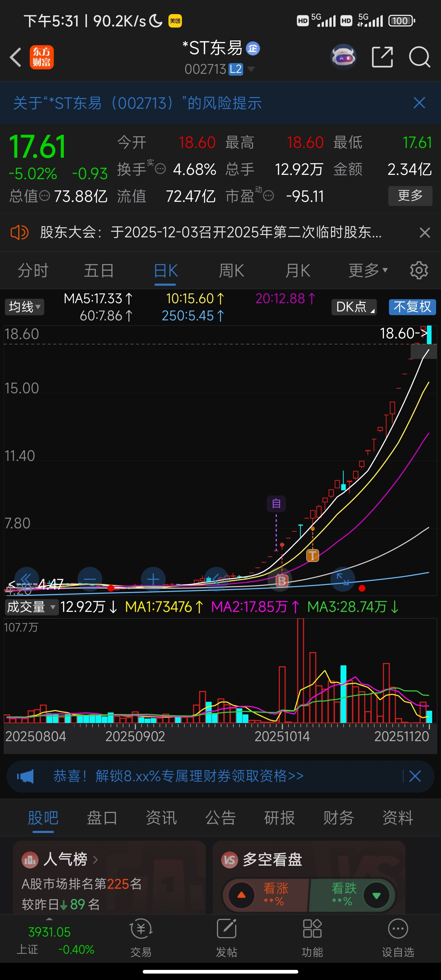Open the 均线 indicator dropdown
The height and width of the screenshot is (980, 441).
(24, 307)
